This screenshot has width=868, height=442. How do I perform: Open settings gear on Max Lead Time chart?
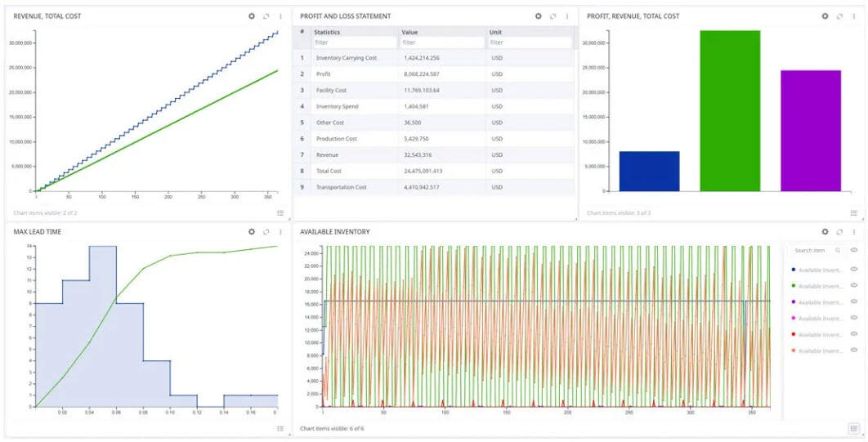(252, 232)
